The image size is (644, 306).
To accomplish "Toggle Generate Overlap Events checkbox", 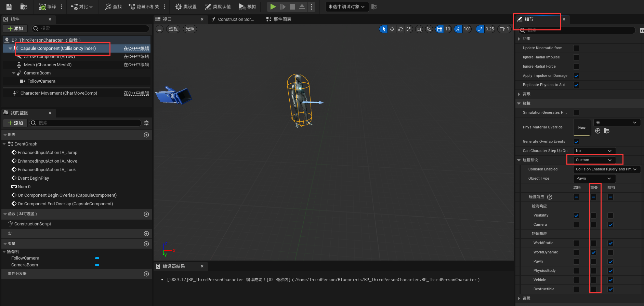I will (576, 142).
